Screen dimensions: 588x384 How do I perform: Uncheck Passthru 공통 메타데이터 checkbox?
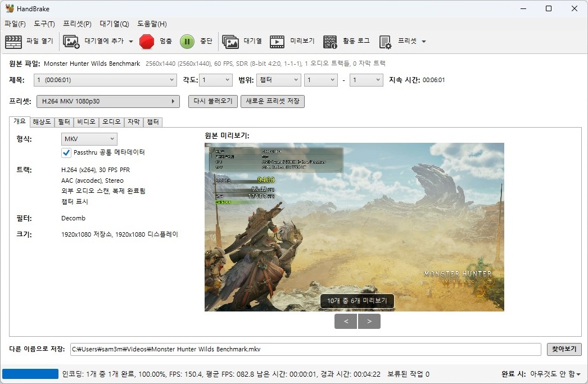[x=66, y=152]
